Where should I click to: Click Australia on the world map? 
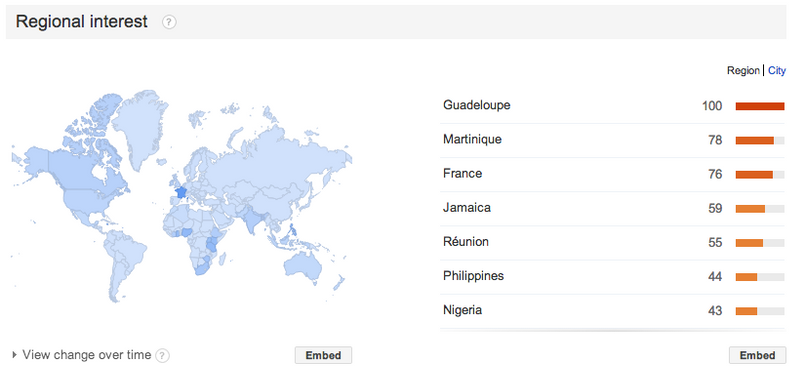304,266
